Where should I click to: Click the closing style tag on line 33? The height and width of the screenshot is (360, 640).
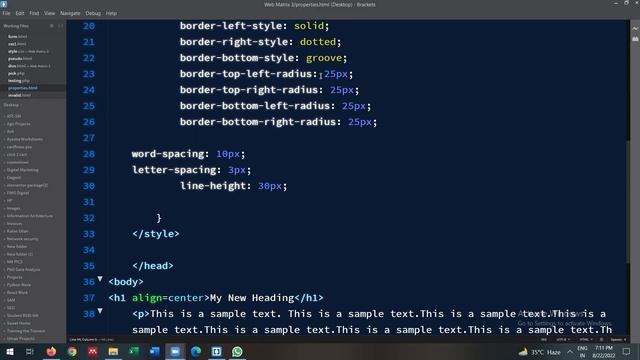156,234
